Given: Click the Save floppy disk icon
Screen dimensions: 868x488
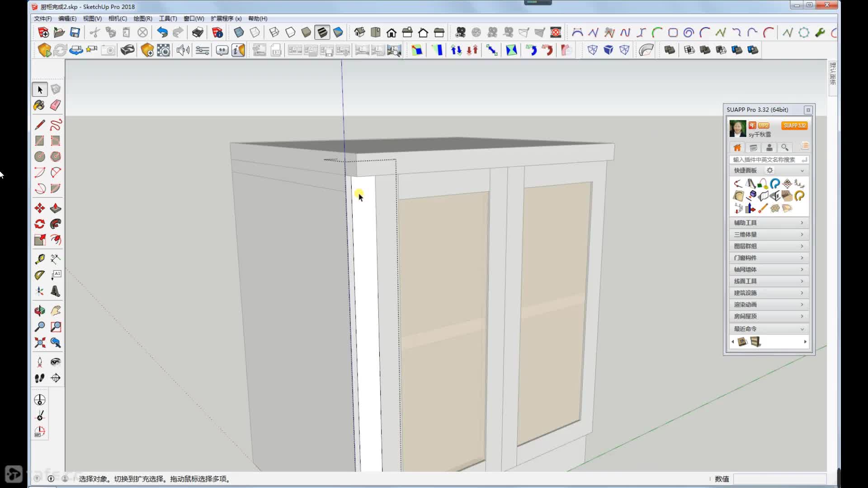Looking at the screenshot, I should (75, 32).
